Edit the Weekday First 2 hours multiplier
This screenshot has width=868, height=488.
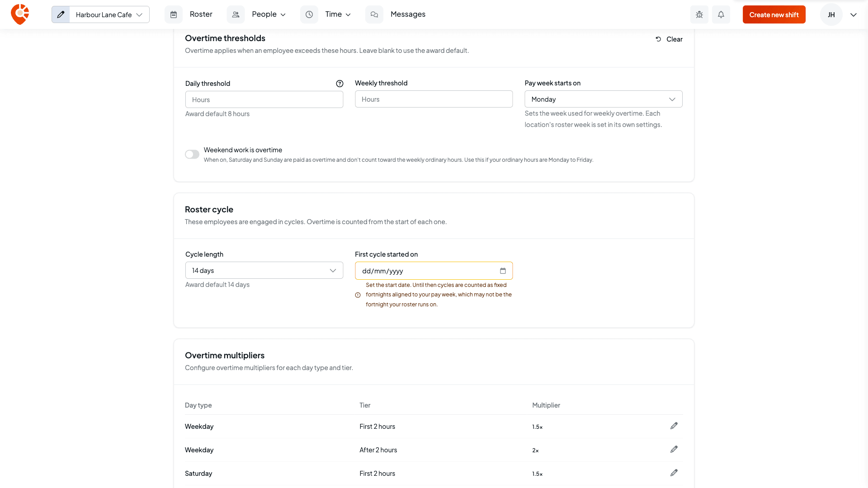(674, 426)
